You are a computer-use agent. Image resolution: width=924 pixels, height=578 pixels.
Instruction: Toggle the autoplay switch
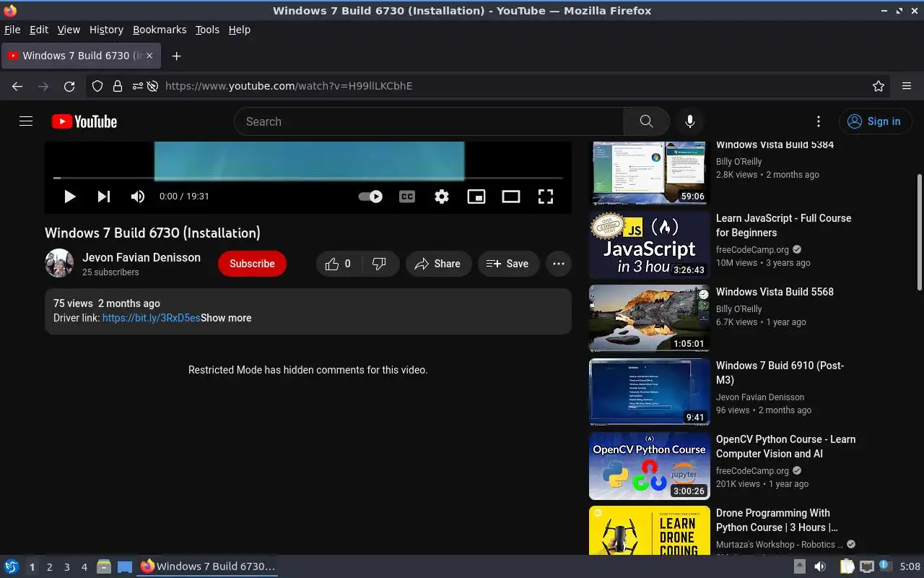tap(370, 197)
